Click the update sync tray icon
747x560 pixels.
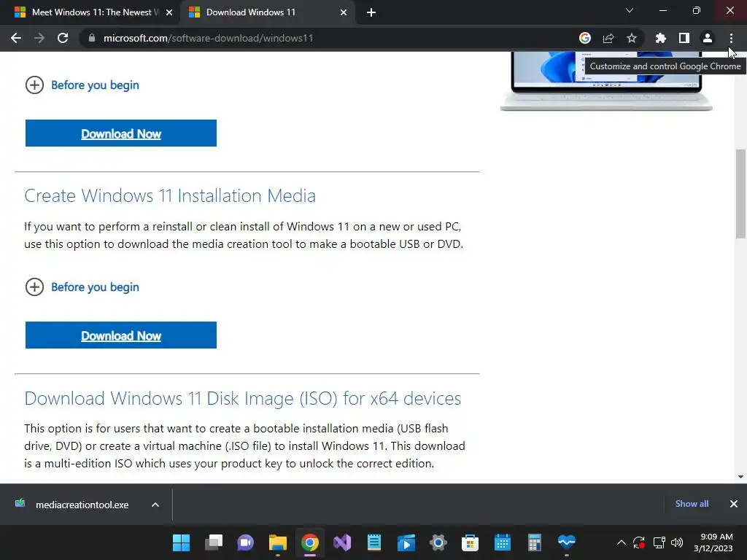pyautogui.click(x=639, y=542)
